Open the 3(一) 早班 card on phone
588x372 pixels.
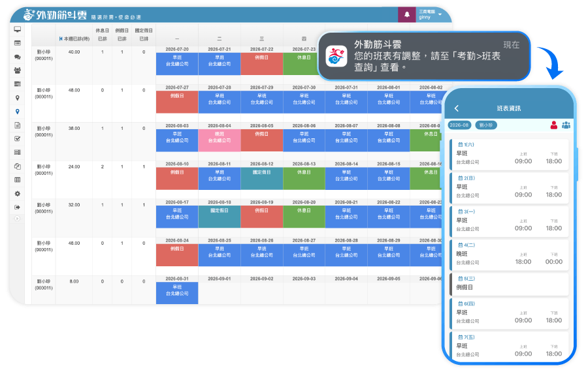pyautogui.click(x=509, y=221)
